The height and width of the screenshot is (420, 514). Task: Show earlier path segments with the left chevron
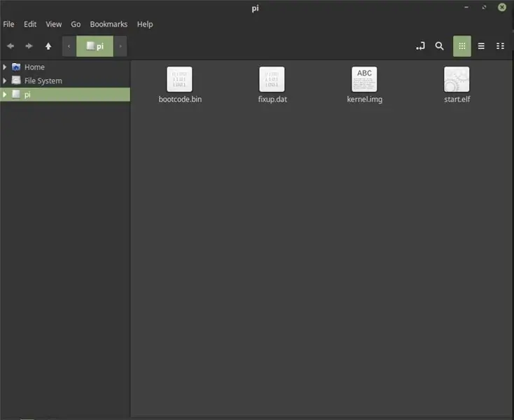pos(69,46)
